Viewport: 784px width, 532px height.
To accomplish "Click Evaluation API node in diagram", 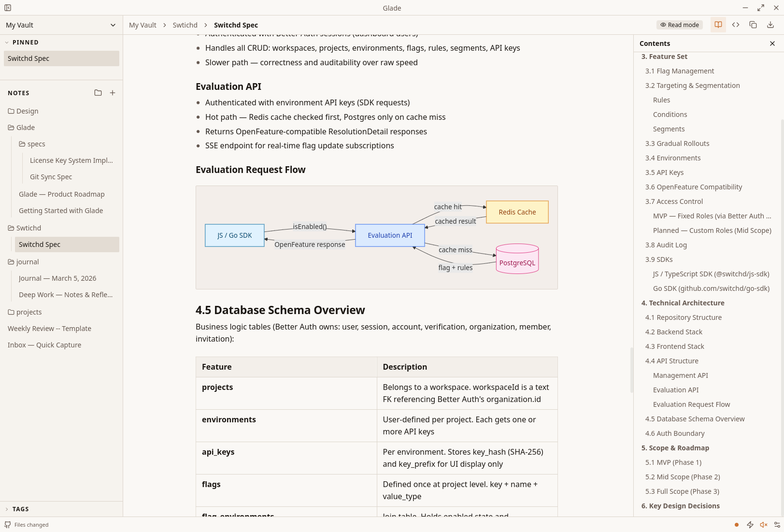I will [x=390, y=235].
